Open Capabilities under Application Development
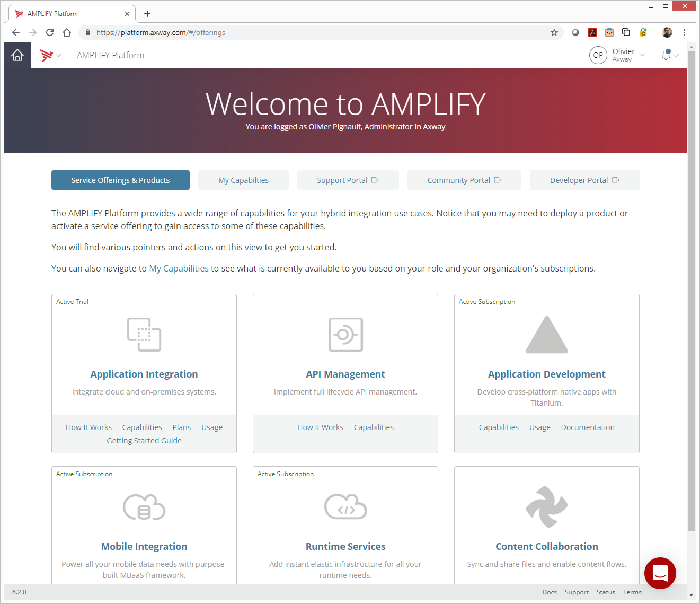The image size is (700, 604). point(499,427)
